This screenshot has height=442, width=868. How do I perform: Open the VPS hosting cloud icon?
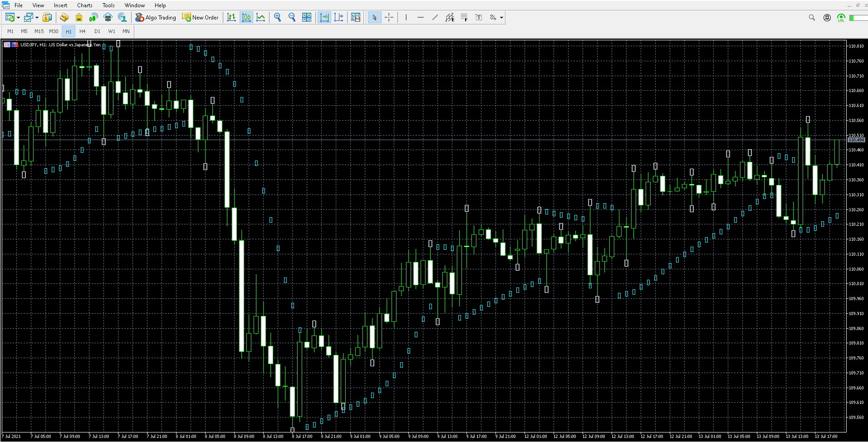tap(108, 17)
